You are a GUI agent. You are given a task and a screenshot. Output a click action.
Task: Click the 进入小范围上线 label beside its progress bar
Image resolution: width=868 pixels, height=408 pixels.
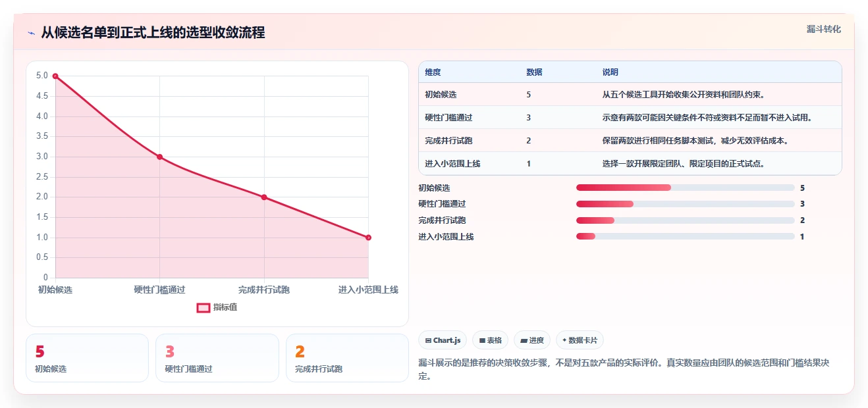(x=446, y=236)
